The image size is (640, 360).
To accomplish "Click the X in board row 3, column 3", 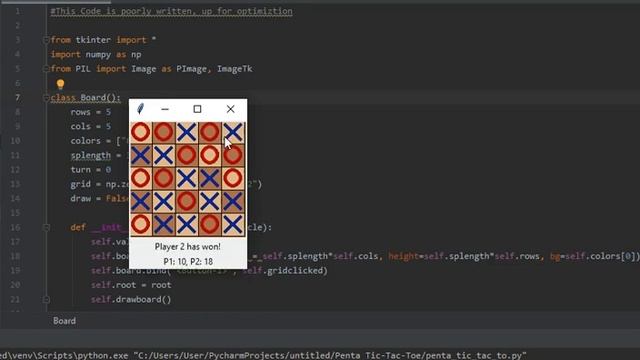I will pos(187,178).
